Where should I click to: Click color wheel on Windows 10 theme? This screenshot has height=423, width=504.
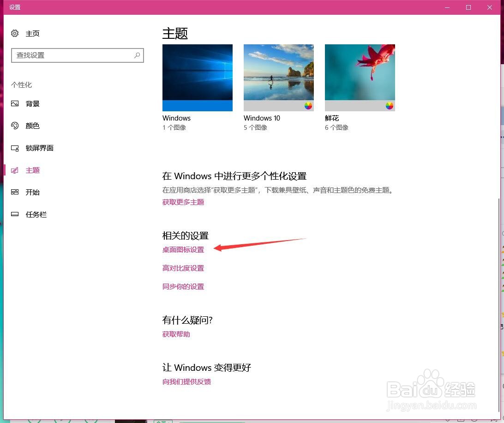308,106
